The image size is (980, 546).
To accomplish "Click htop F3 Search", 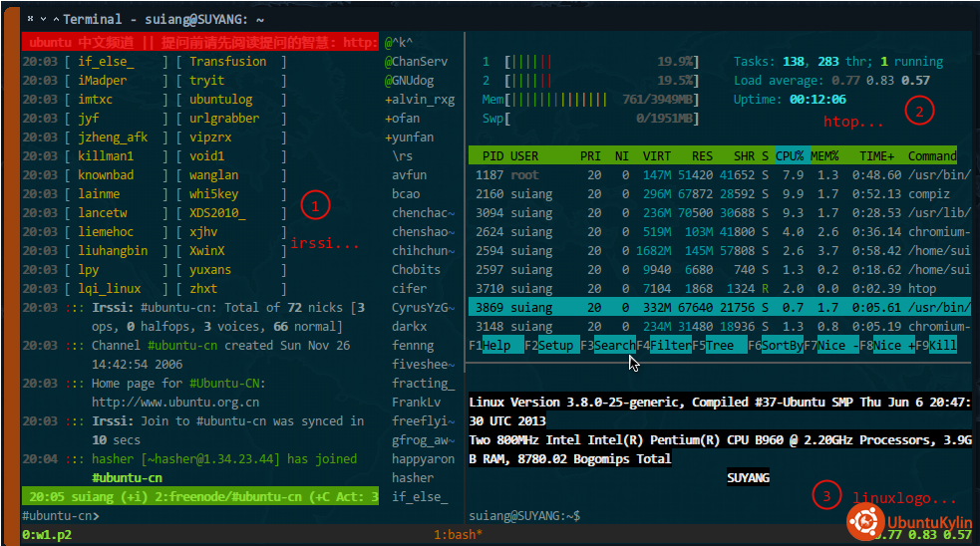I will [x=607, y=346].
